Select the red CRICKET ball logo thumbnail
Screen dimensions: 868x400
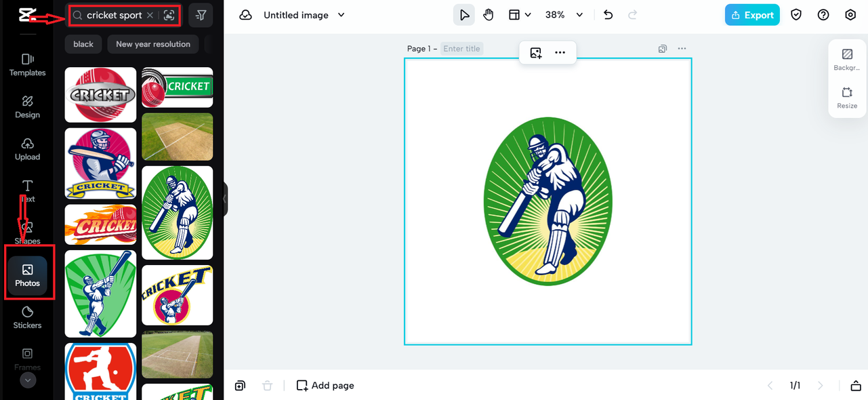[100, 95]
